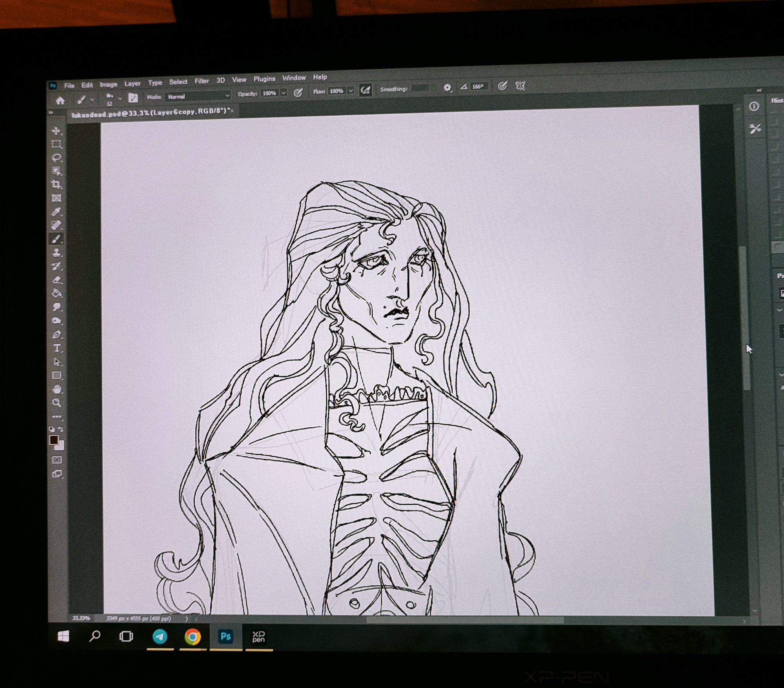The width and height of the screenshot is (784, 688).
Task: Open the brush preset picker arrow
Action: [120, 98]
